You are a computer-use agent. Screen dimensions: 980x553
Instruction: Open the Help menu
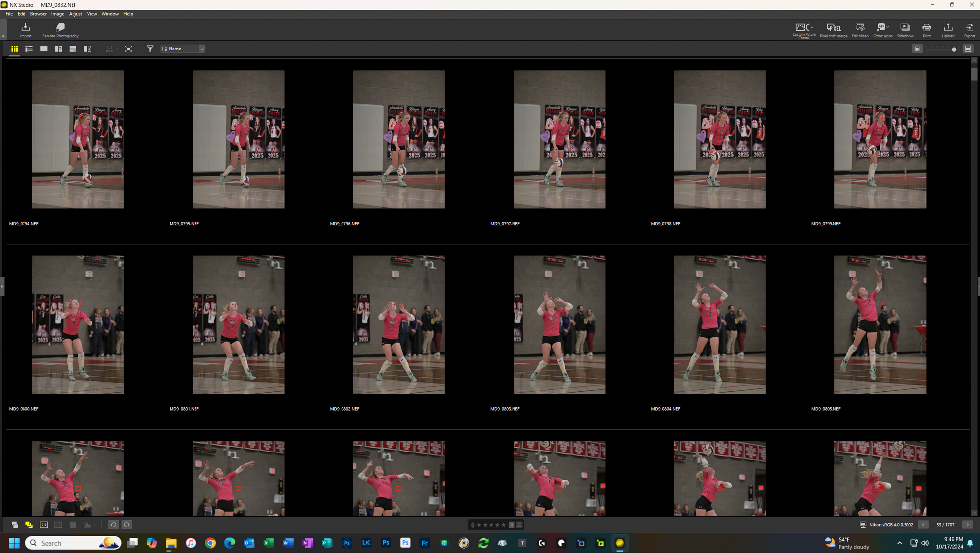128,14
